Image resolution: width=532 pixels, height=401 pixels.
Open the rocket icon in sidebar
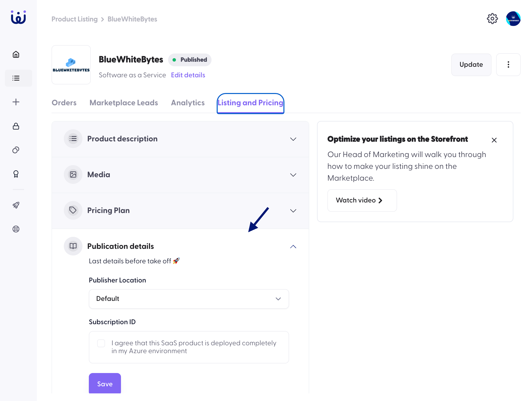point(16,205)
